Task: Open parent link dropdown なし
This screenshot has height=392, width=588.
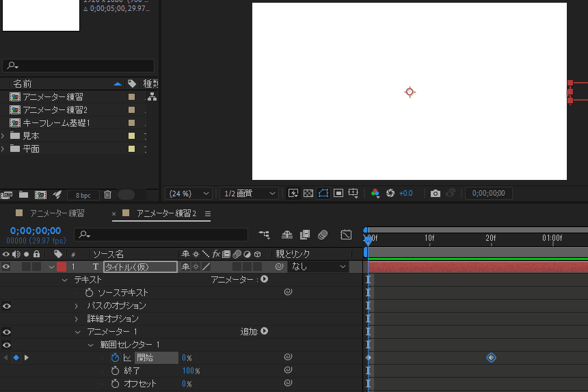Action: pyautogui.click(x=318, y=267)
